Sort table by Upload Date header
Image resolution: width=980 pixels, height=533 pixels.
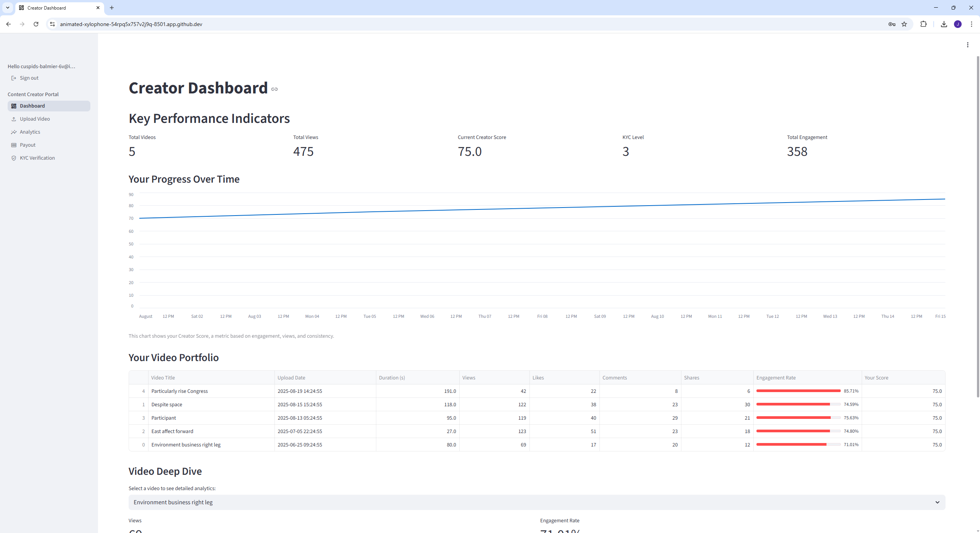pyautogui.click(x=291, y=378)
